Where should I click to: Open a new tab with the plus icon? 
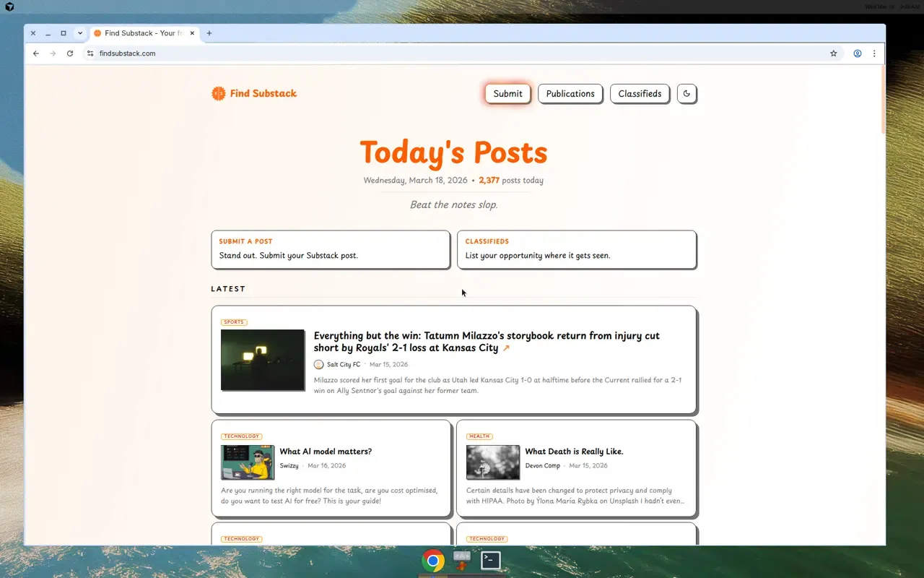point(209,33)
